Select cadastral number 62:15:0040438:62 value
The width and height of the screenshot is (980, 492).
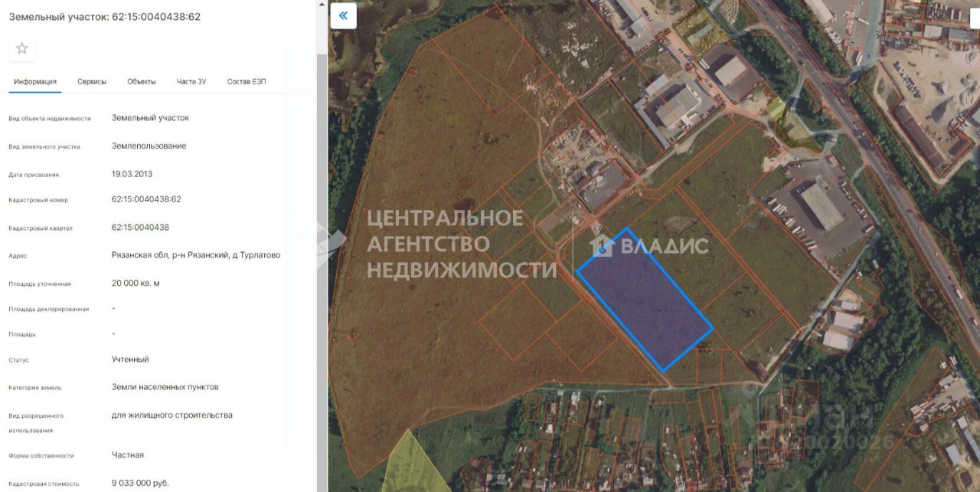(146, 199)
